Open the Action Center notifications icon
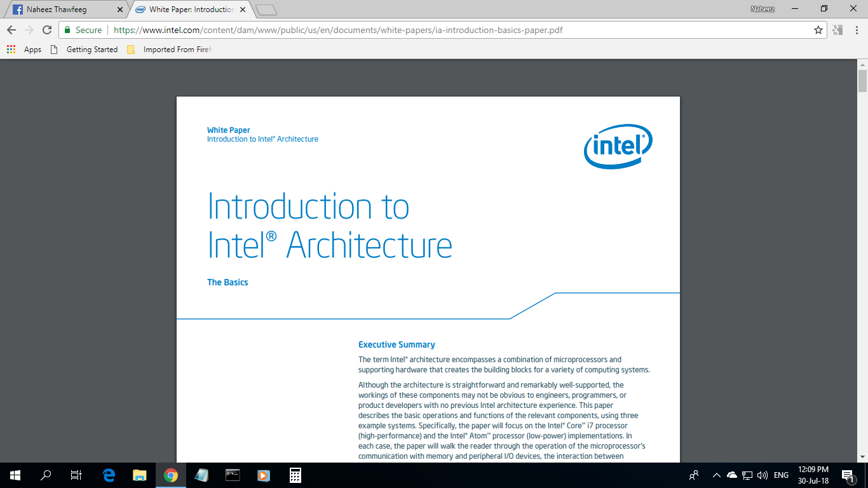Screen dimensions: 868x488 click(848, 475)
